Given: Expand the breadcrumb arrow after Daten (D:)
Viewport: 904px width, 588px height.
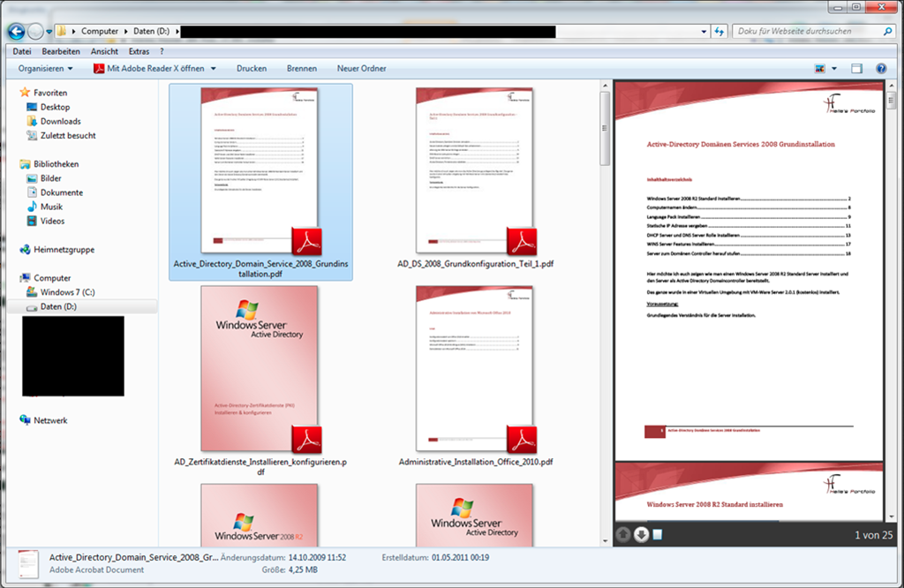Looking at the screenshot, I should (x=177, y=31).
